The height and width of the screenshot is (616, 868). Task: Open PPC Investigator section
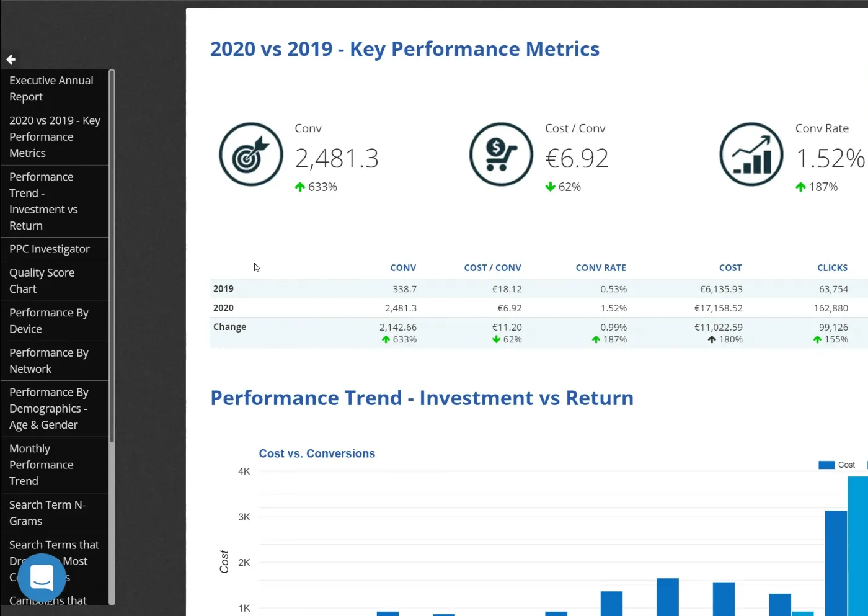click(55, 249)
